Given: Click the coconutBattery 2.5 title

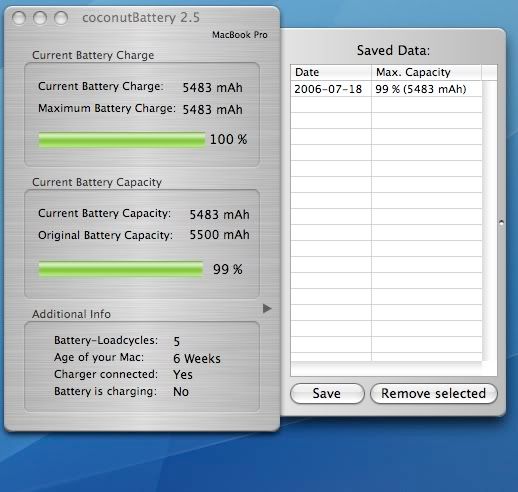Looking at the screenshot, I should (141, 17).
